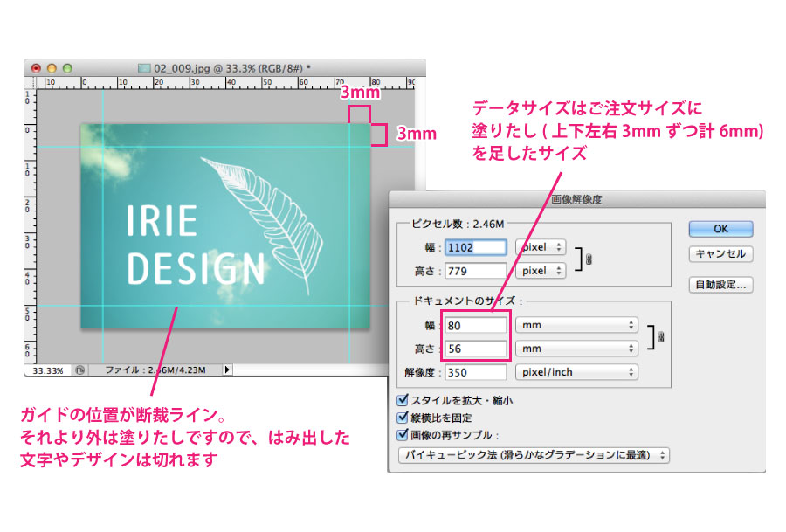Click the status bar icon next to zoom percentage
This screenshot has width=786, height=532.
point(79,370)
